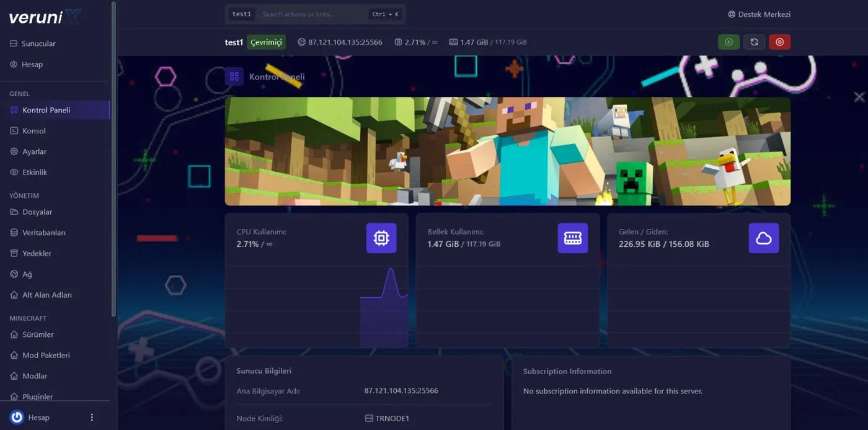
Task: Click the close X at right edge
Action: (859, 97)
